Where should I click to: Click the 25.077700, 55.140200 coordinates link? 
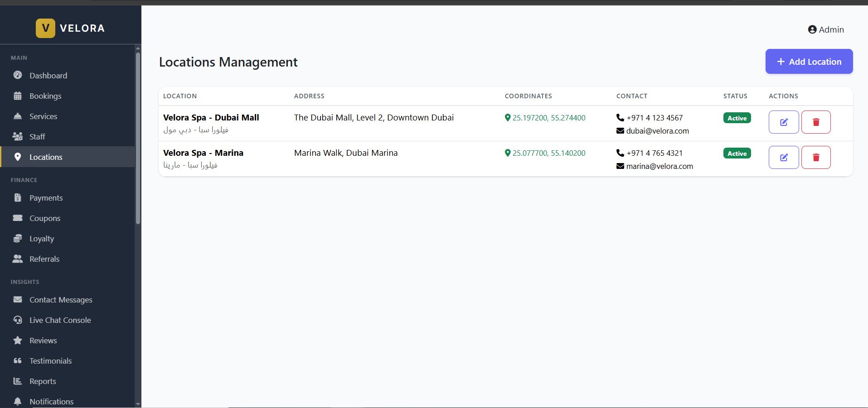(x=548, y=153)
